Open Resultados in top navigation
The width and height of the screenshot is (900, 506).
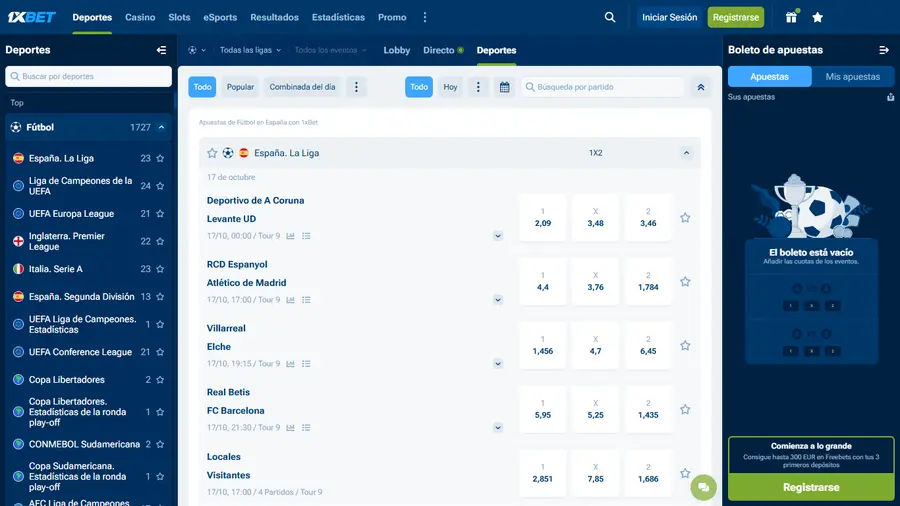pyautogui.click(x=274, y=17)
